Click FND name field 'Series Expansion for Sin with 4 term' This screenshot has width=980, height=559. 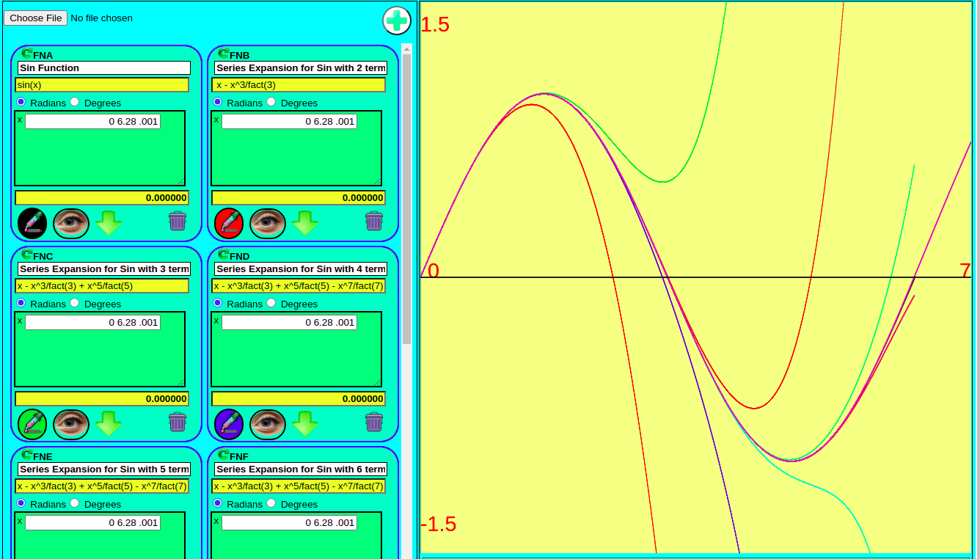tap(300, 268)
